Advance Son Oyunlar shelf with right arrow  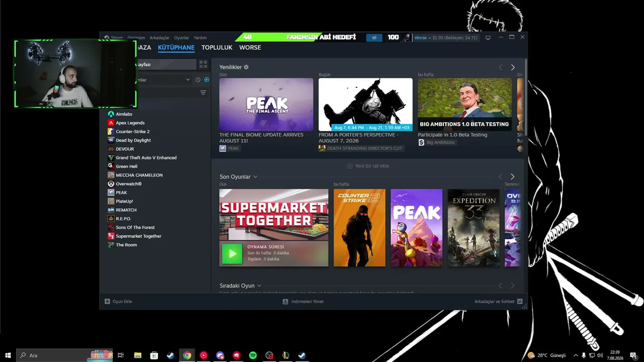[513, 176]
